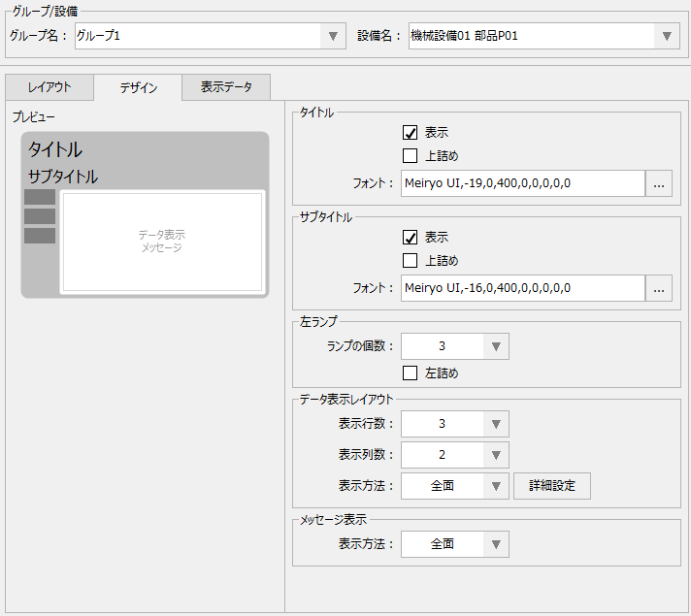This screenshot has height=616, width=691.
Task: Enable the サブタイトル 上詰め checkbox
Action: click(410, 260)
